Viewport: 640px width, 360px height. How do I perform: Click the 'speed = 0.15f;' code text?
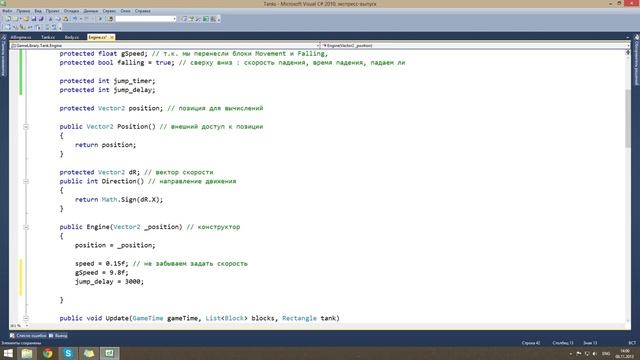pos(102,264)
